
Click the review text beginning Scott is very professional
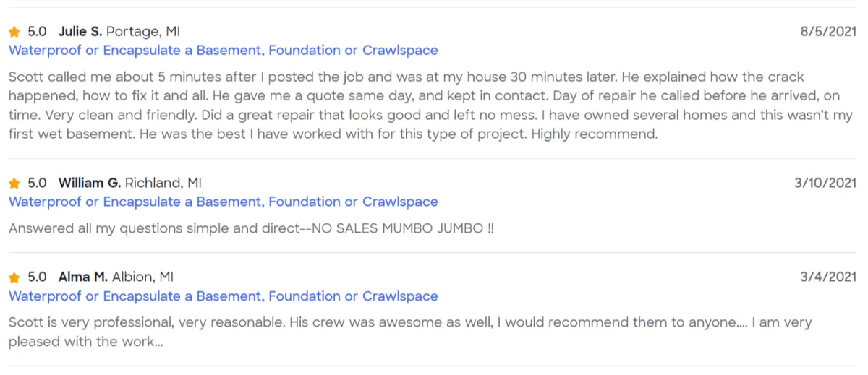[x=410, y=332]
